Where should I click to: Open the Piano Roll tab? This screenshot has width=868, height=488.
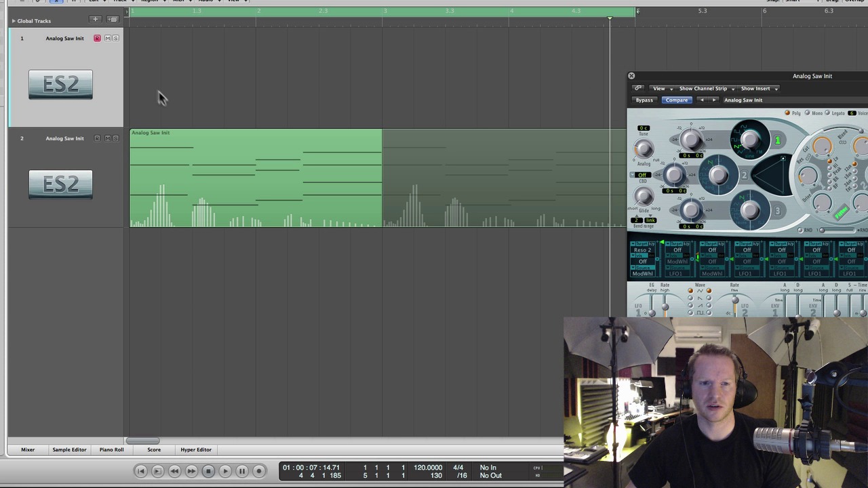[x=111, y=449]
